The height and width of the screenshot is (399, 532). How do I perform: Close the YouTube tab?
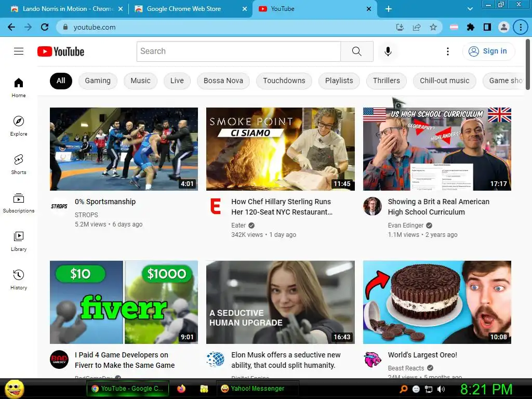(369, 9)
